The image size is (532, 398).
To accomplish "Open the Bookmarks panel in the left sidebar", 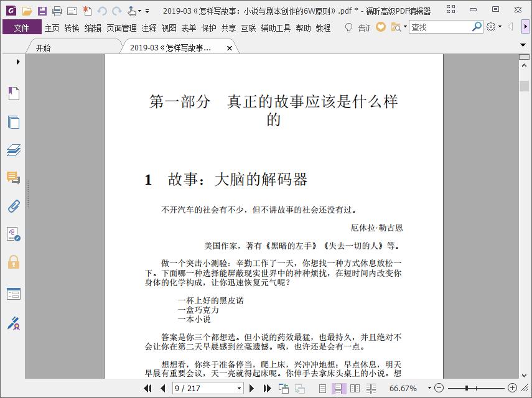I will 14,93.
